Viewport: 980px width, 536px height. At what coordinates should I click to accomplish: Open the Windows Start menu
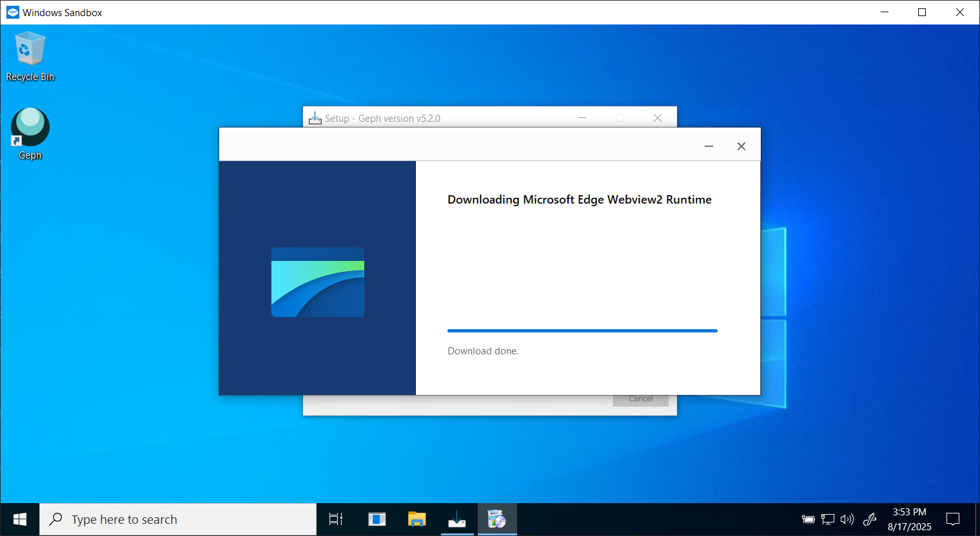(x=20, y=519)
